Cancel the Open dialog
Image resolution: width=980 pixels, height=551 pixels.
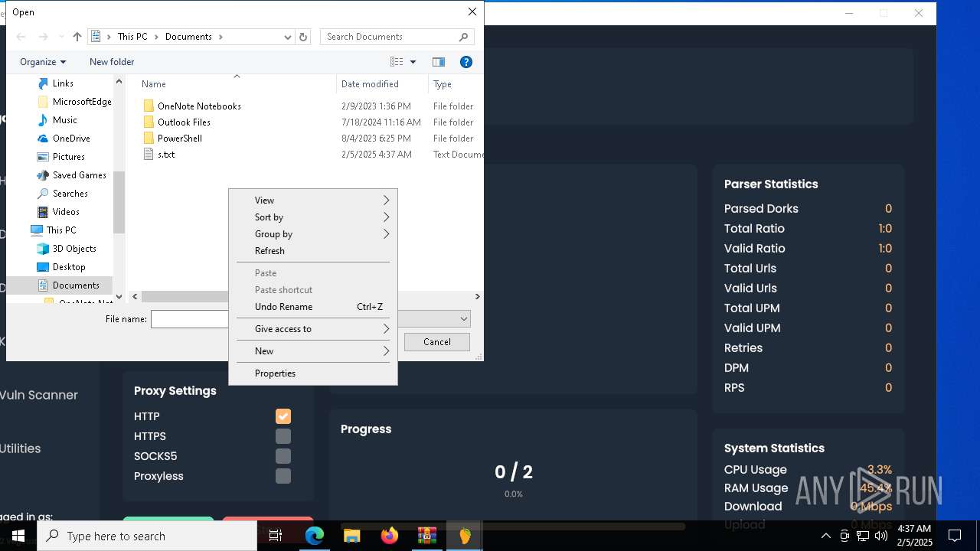(x=437, y=342)
